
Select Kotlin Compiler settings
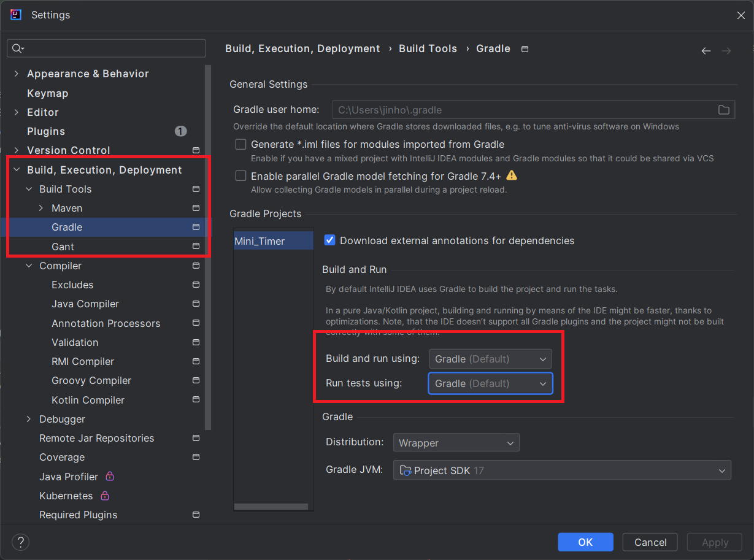click(x=88, y=400)
